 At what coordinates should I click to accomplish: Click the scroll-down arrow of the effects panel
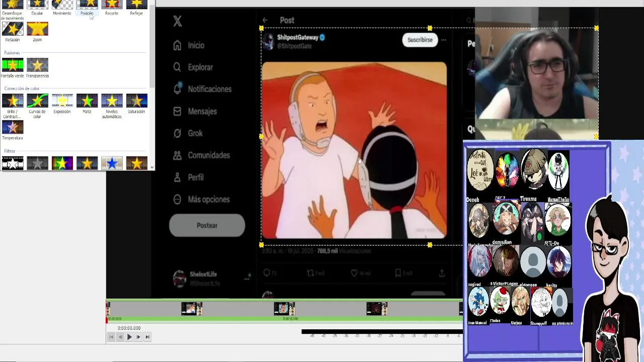click(x=152, y=167)
